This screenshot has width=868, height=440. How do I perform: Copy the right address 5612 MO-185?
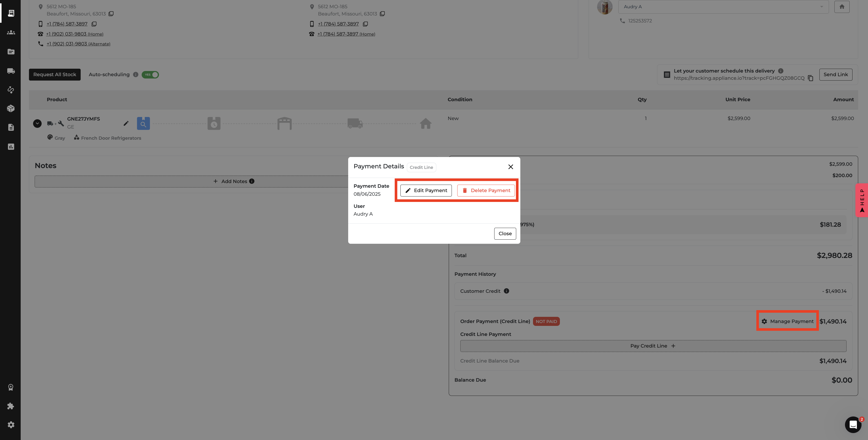pos(382,14)
